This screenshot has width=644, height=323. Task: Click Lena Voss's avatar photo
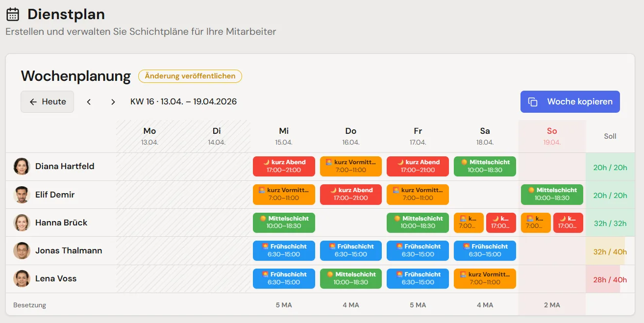(x=22, y=278)
